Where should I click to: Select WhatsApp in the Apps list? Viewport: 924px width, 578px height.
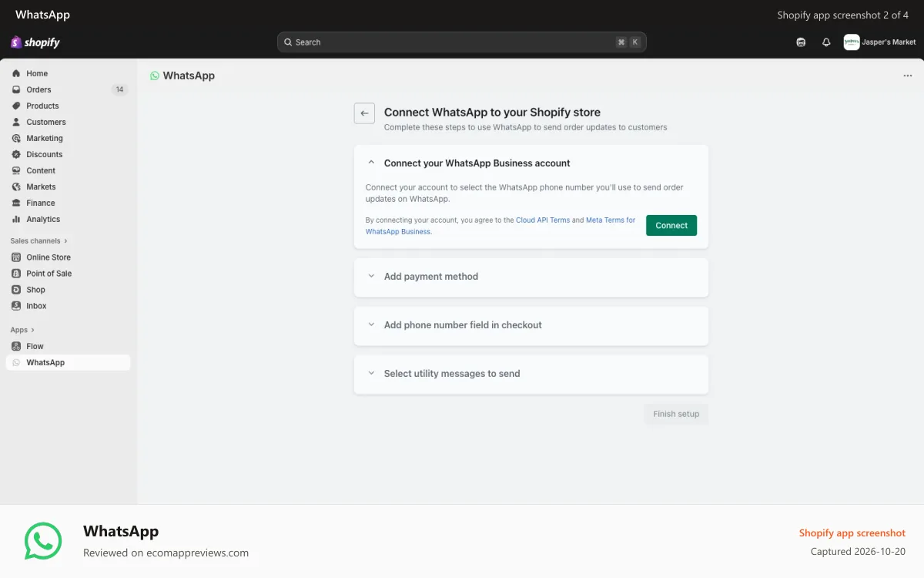click(68, 362)
